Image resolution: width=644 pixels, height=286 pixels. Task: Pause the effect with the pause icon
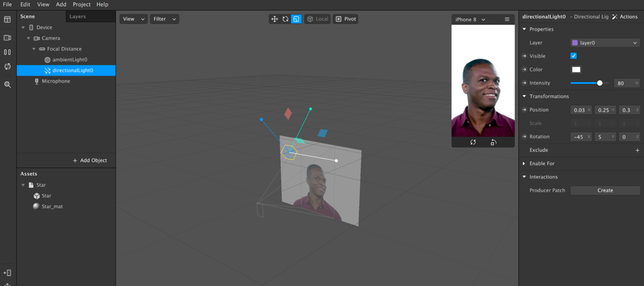coord(7,52)
